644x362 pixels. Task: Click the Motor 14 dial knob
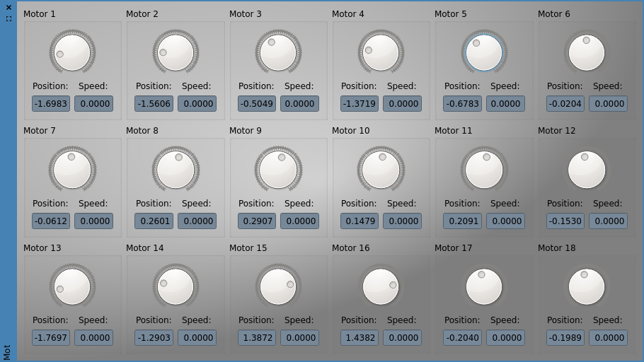pyautogui.click(x=176, y=286)
